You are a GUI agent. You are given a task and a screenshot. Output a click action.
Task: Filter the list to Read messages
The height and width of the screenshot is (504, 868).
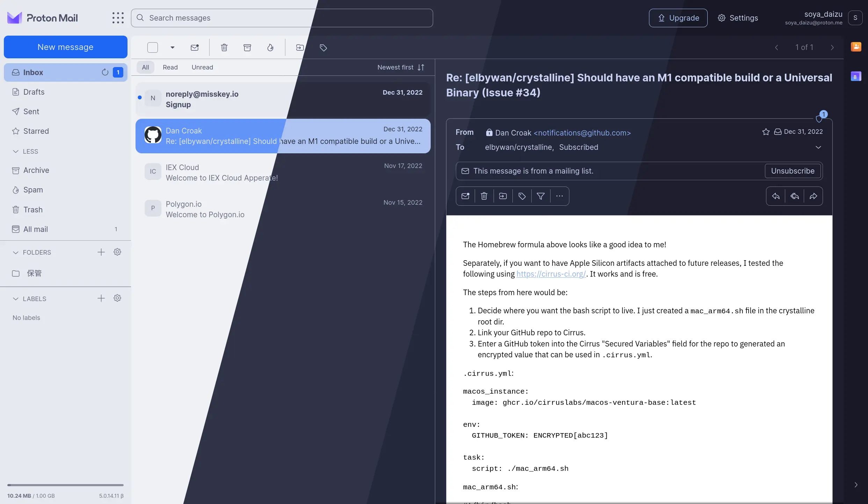(170, 67)
